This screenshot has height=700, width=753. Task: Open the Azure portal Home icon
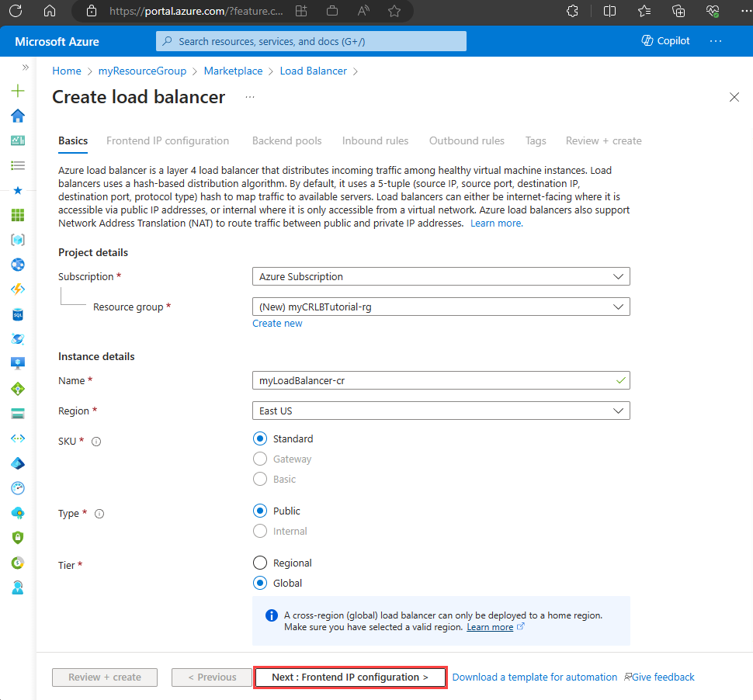tap(18, 115)
